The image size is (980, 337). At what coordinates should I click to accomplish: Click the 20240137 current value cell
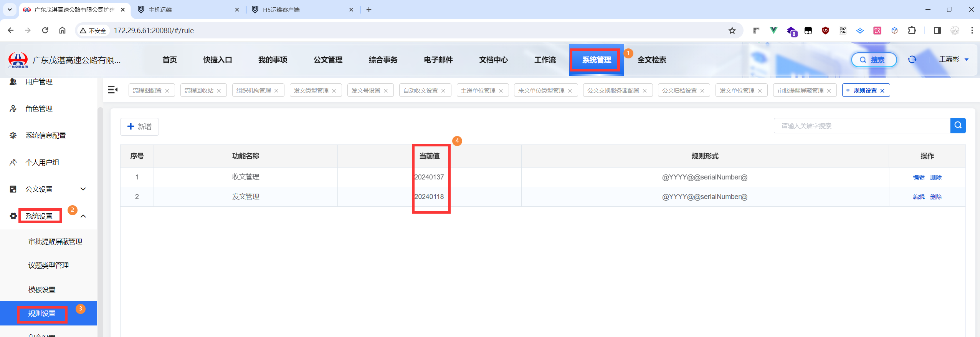point(429,177)
